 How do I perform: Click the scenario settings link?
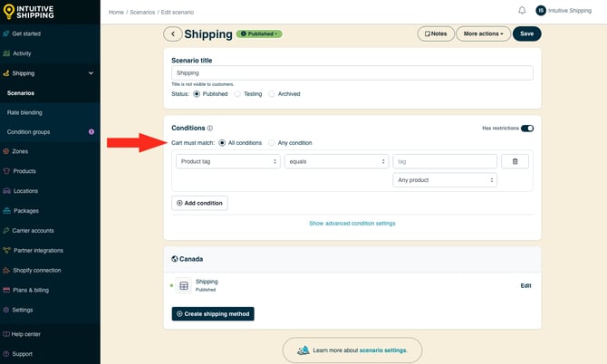tap(383, 350)
